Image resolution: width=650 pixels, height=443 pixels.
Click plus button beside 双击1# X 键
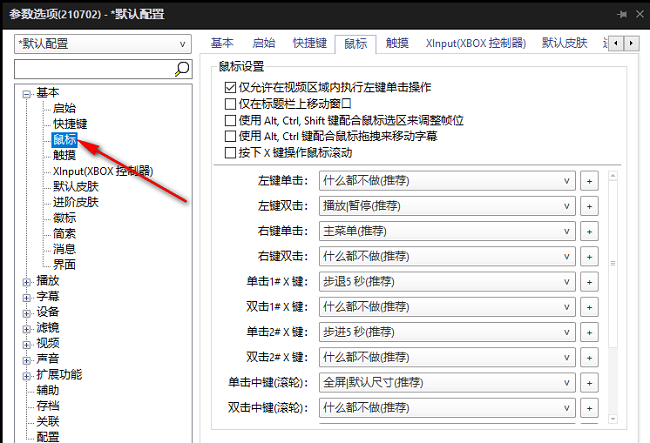[x=589, y=307]
